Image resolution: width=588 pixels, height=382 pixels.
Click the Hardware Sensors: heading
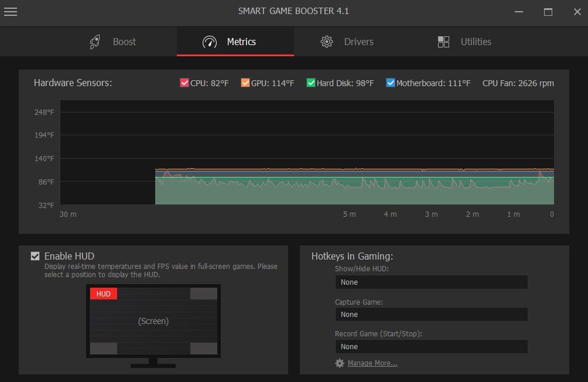(x=73, y=83)
